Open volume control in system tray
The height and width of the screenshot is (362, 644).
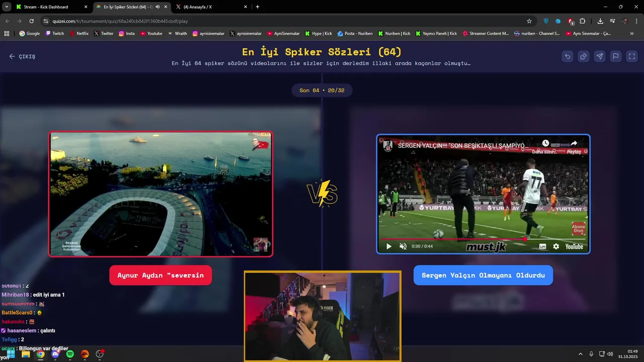coord(610,354)
